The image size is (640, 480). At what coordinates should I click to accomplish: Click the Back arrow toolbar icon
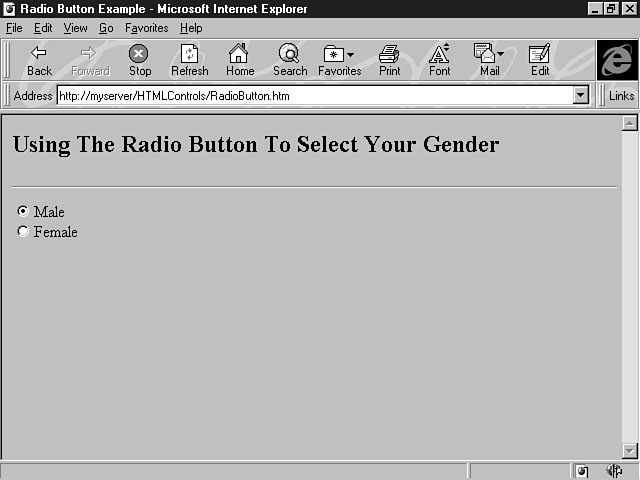[39, 54]
